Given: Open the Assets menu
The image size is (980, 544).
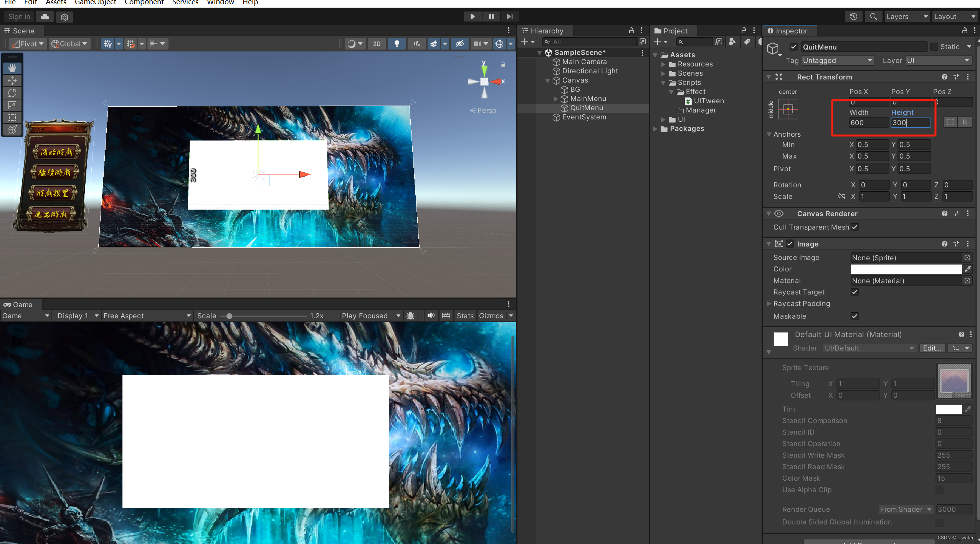Looking at the screenshot, I should click(x=56, y=2).
